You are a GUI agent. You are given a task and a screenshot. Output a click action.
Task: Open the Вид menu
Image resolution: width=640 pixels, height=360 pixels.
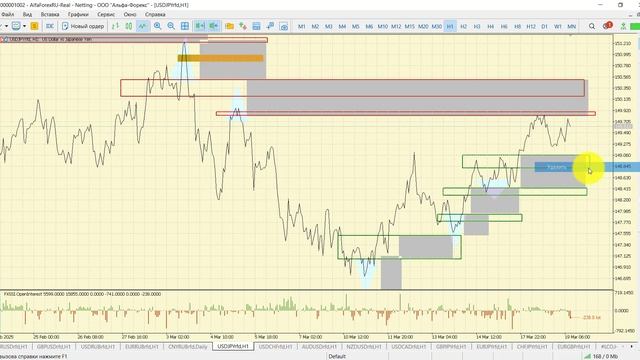coord(27,14)
